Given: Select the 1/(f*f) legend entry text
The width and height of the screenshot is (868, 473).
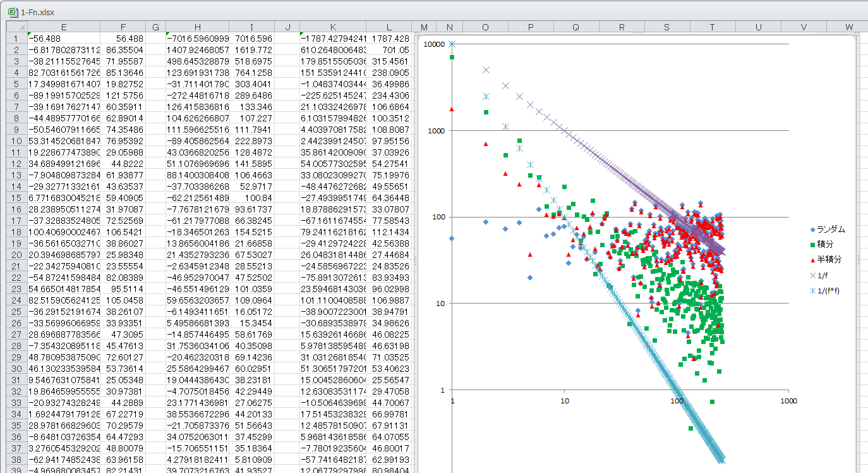Looking at the screenshot, I should (x=828, y=290).
